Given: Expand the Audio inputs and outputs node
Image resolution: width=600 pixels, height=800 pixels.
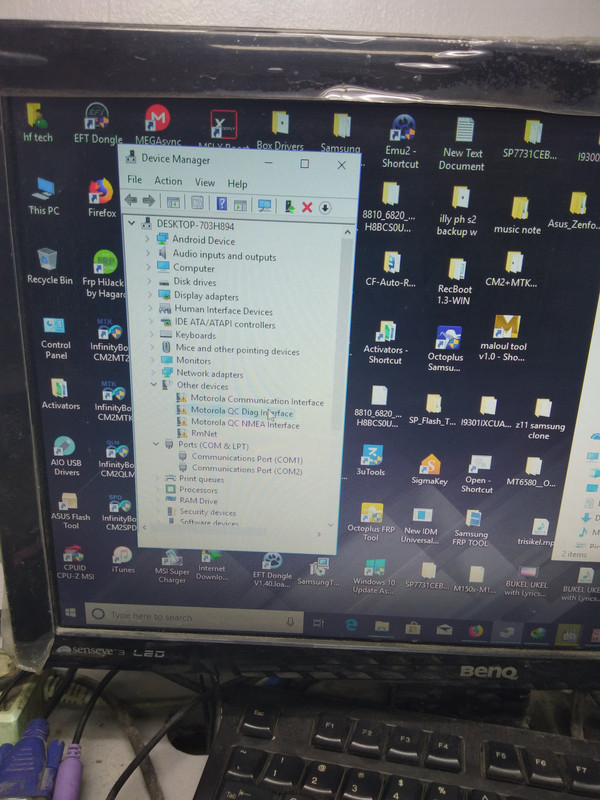Looking at the screenshot, I should [x=148, y=253].
